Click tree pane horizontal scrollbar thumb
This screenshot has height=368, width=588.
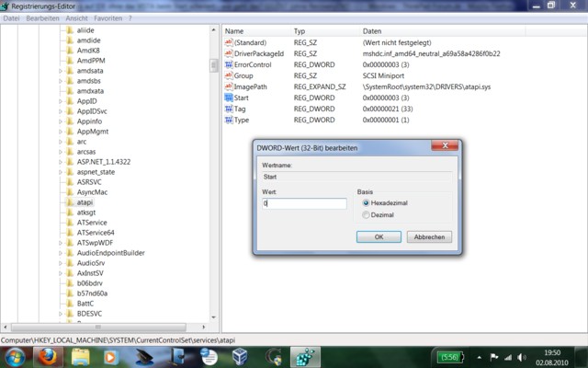[x=98, y=328]
